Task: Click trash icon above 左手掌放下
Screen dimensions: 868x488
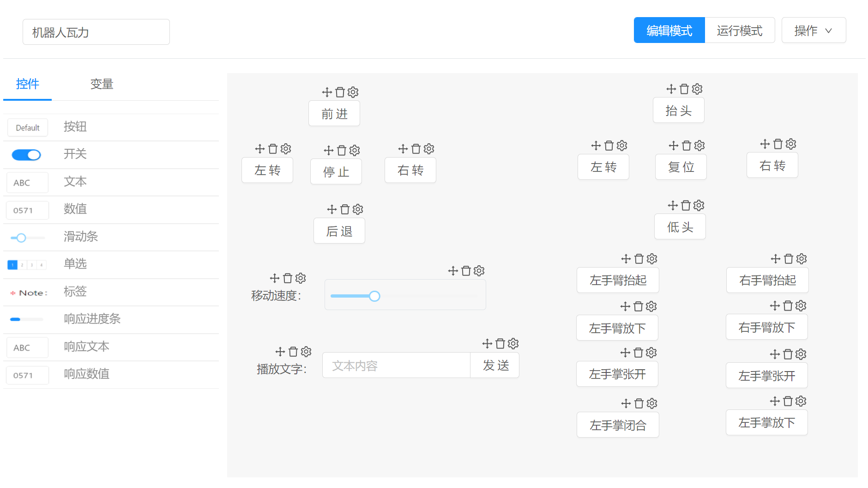Action: coord(788,402)
